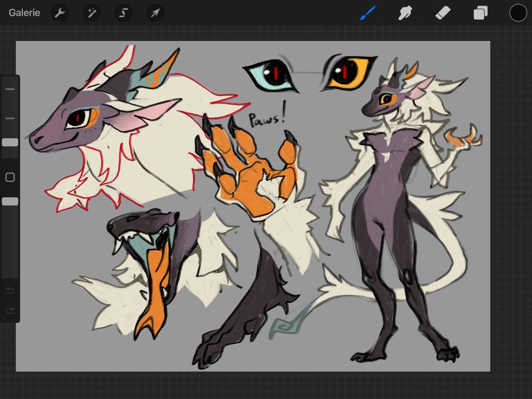Viewport: 532px width, 399px height.
Task: Adjust the brush opacity slider handle
Action: pyautogui.click(x=10, y=202)
